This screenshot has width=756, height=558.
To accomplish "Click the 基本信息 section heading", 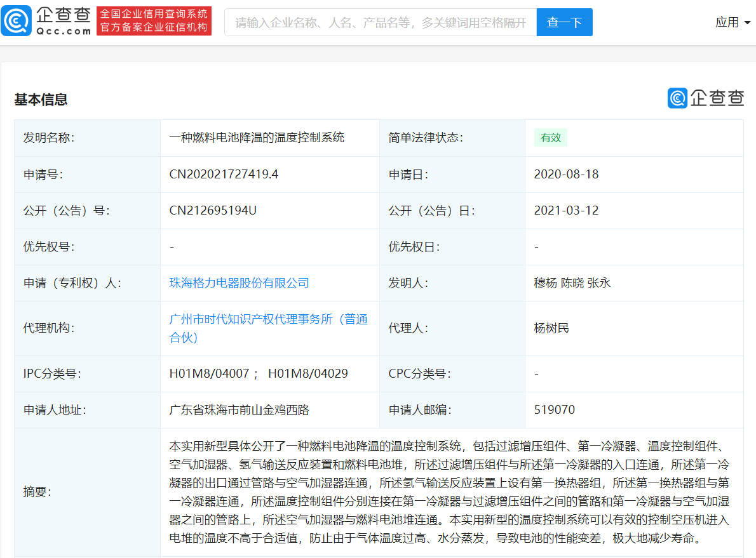I will point(41,100).
